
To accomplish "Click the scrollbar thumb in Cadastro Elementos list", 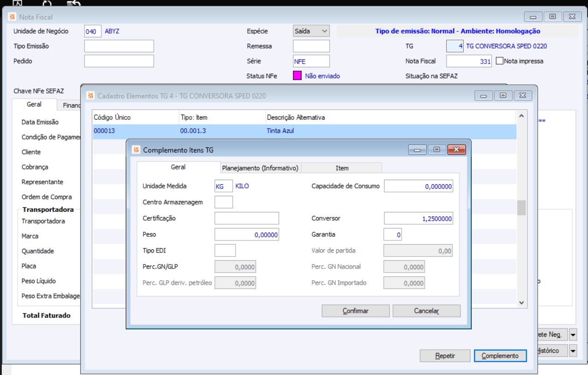I will point(521,208).
